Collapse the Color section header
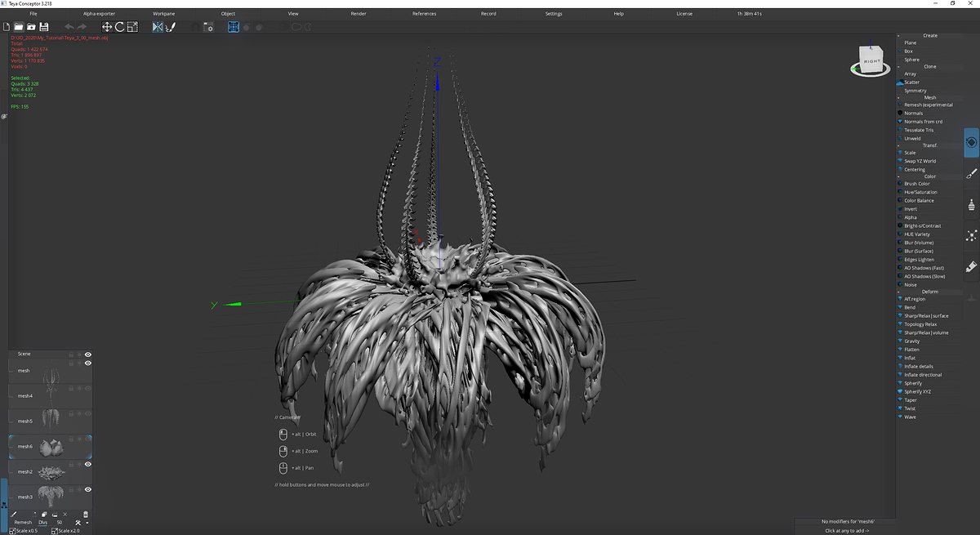 929,176
